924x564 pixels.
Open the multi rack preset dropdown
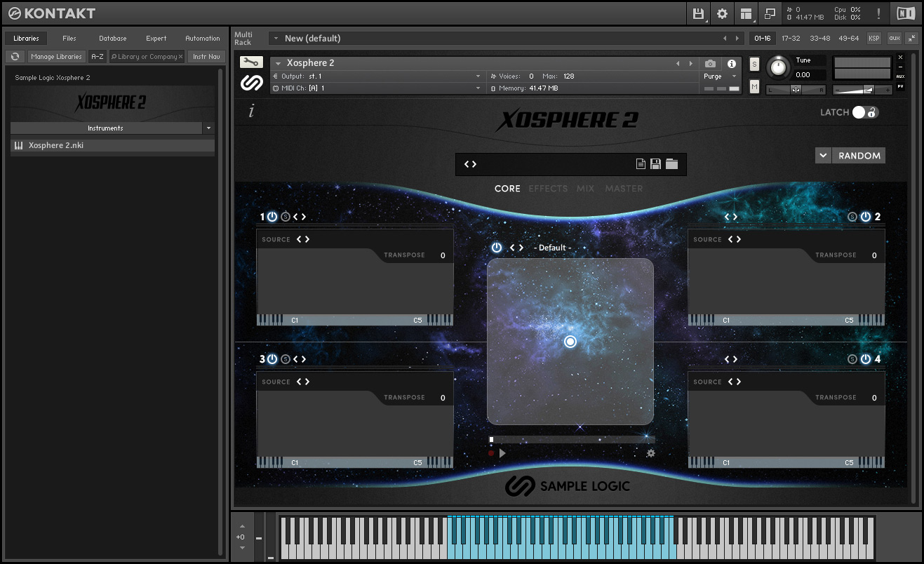point(276,39)
